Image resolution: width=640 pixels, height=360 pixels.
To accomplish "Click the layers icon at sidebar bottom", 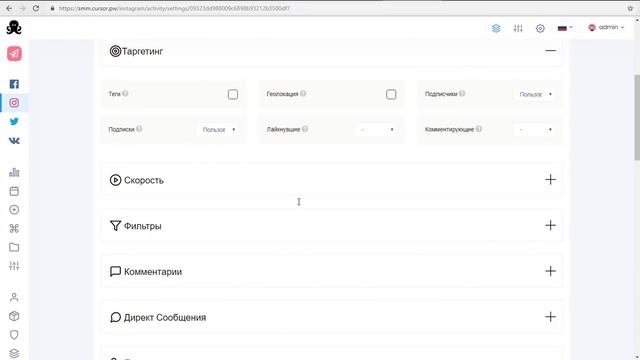I will click(14, 353).
